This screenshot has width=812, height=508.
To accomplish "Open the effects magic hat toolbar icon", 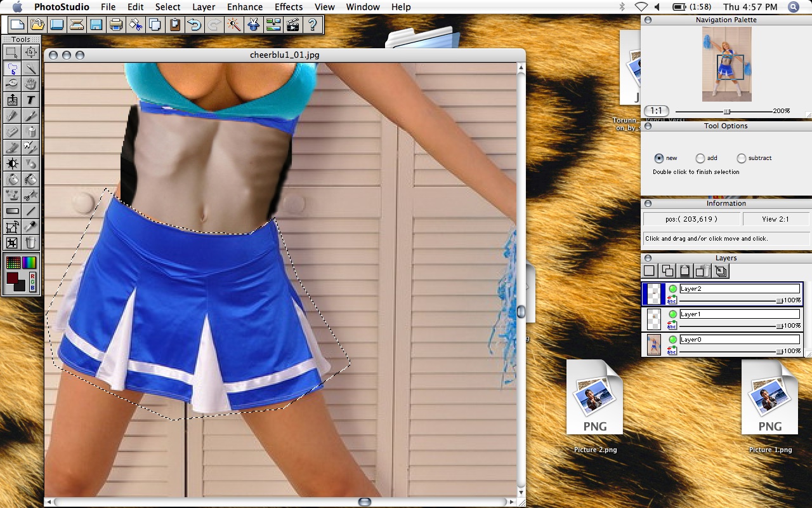I will click(254, 25).
